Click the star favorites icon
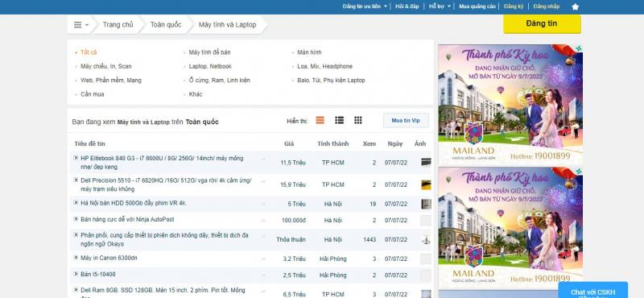 click(x=576, y=6)
